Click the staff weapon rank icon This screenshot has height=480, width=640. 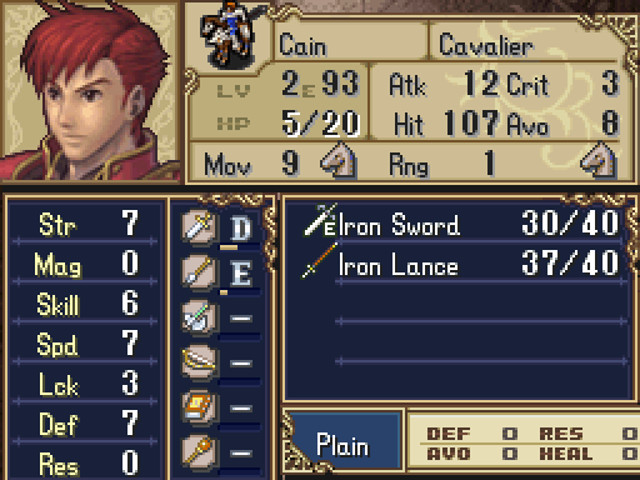pyautogui.click(x=198, y=451)
